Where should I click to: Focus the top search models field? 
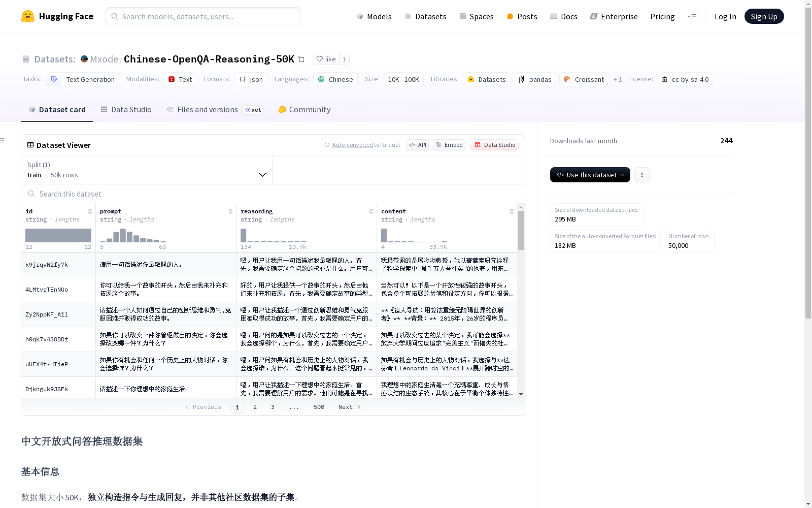click(203, 16)
